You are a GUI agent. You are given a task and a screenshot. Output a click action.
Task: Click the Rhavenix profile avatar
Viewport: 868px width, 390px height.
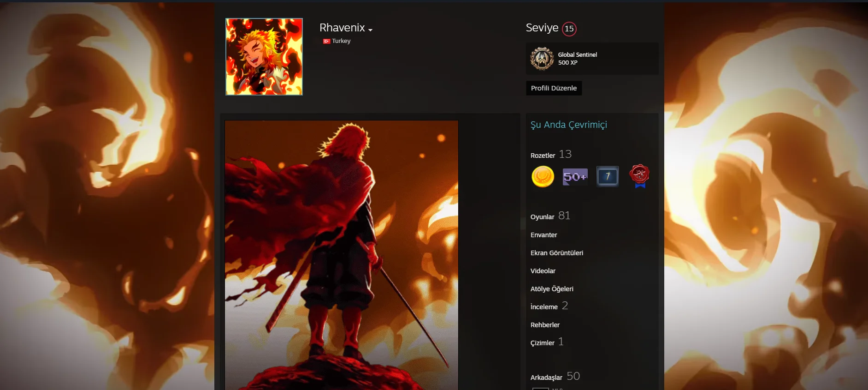pyautogui.click(x=264, y=57)
